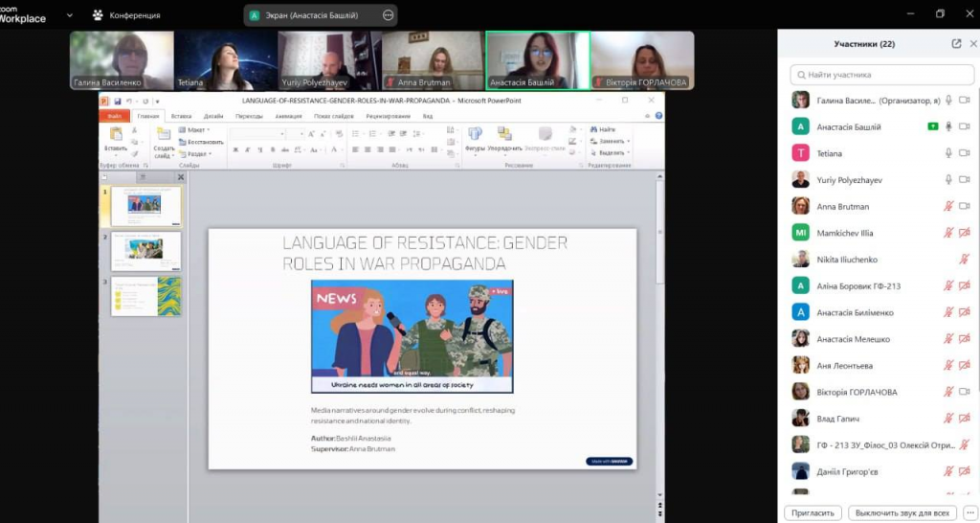Open more options for shared screen
980x523 pixels.
[x=388, y=15]
